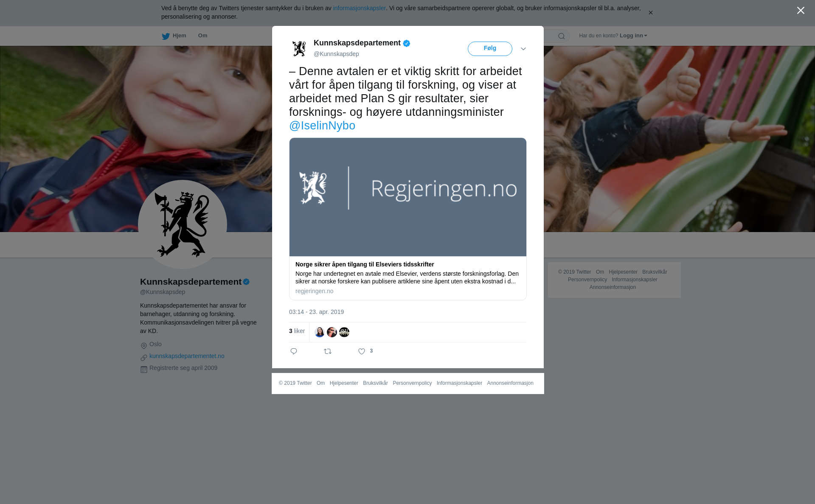Retweet using the retweet arrows icon
The height and width of the screenshot is (504, 815).
pyautogui.click(x=328, y=351)
